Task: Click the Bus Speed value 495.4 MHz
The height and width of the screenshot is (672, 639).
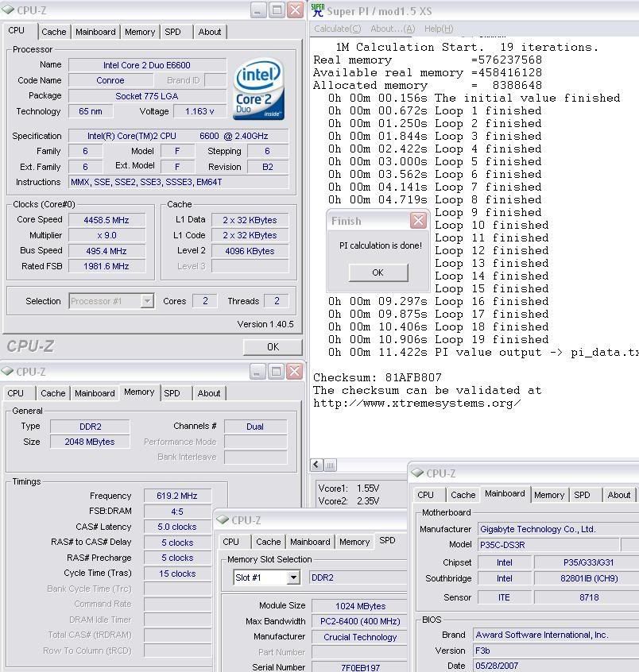Action: tap(106, 251)
